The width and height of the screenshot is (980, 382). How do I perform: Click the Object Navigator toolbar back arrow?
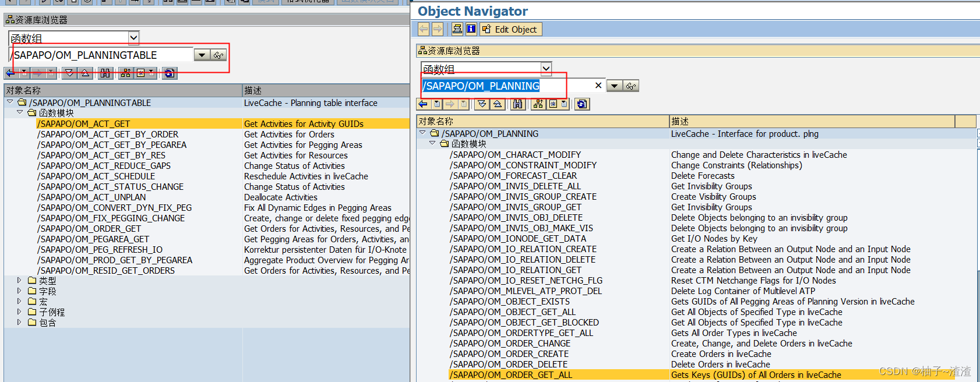tap(424, 29)
